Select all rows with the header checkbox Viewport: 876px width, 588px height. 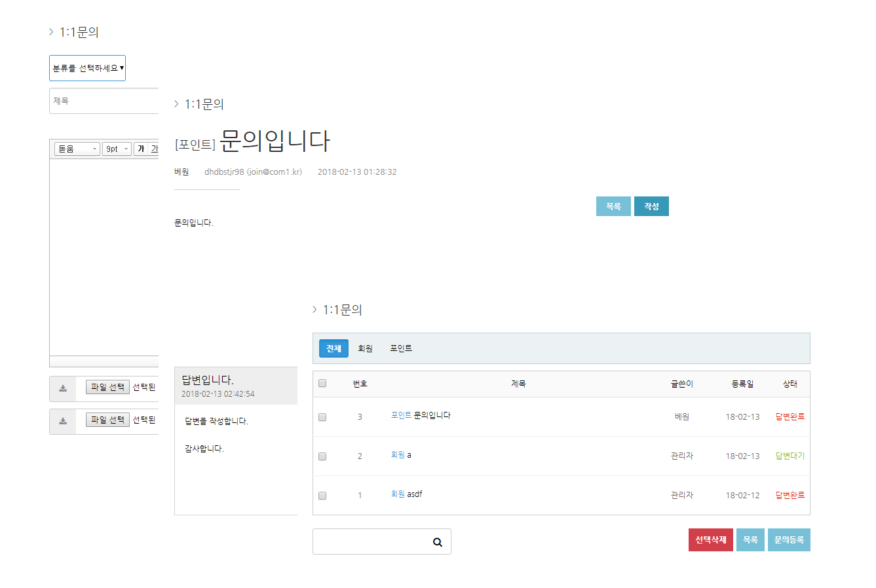click(322, 384)
